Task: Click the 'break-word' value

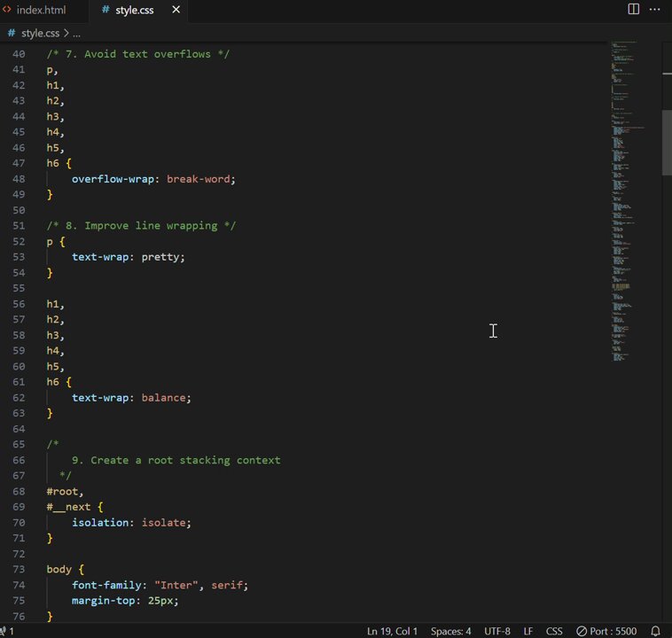Action: (198, 179)
